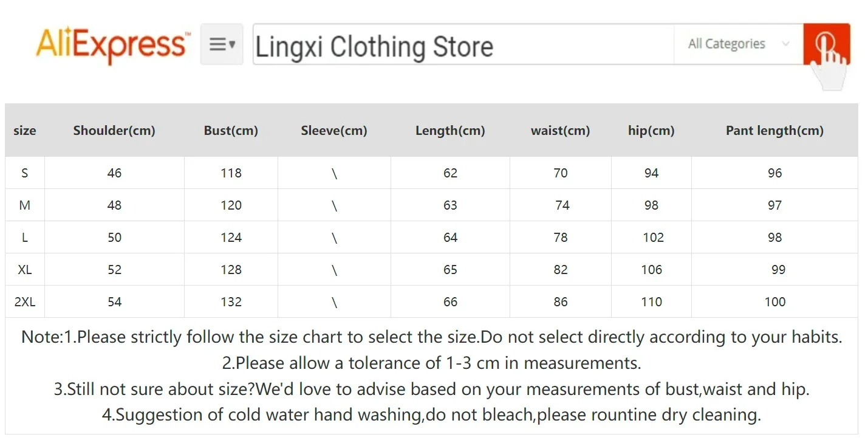This screenshot has width=868, height=443.
Task: Click the 2XL size row label
Action: tap(25, 302)
